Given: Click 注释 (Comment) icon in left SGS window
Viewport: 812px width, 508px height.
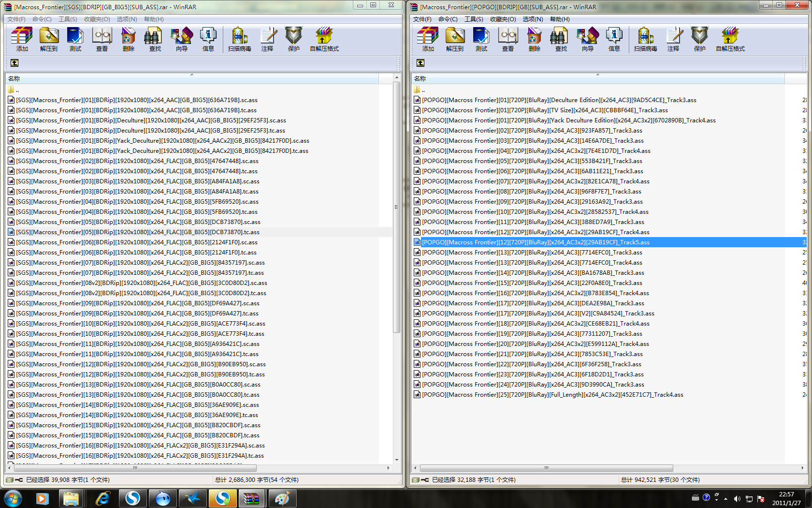Looking at the screenshot, I should pyautogui.click(x=267, y=39).
